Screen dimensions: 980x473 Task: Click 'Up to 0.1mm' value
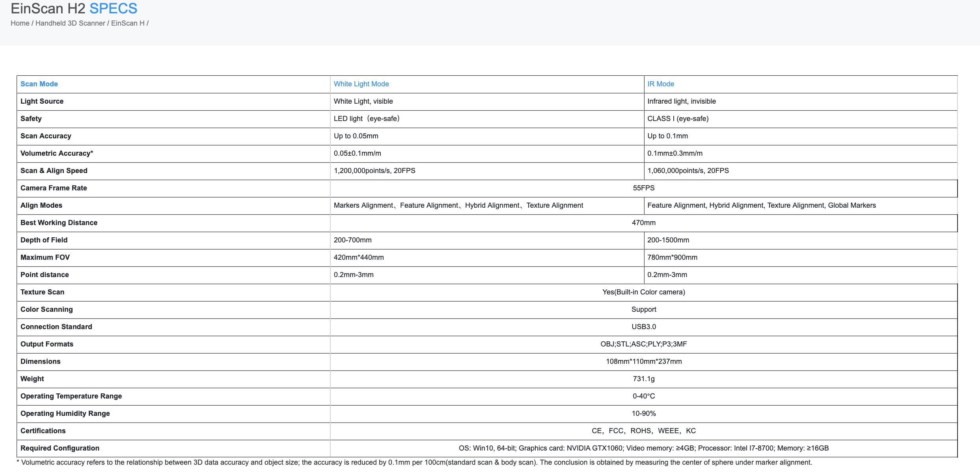coord(667,136)
